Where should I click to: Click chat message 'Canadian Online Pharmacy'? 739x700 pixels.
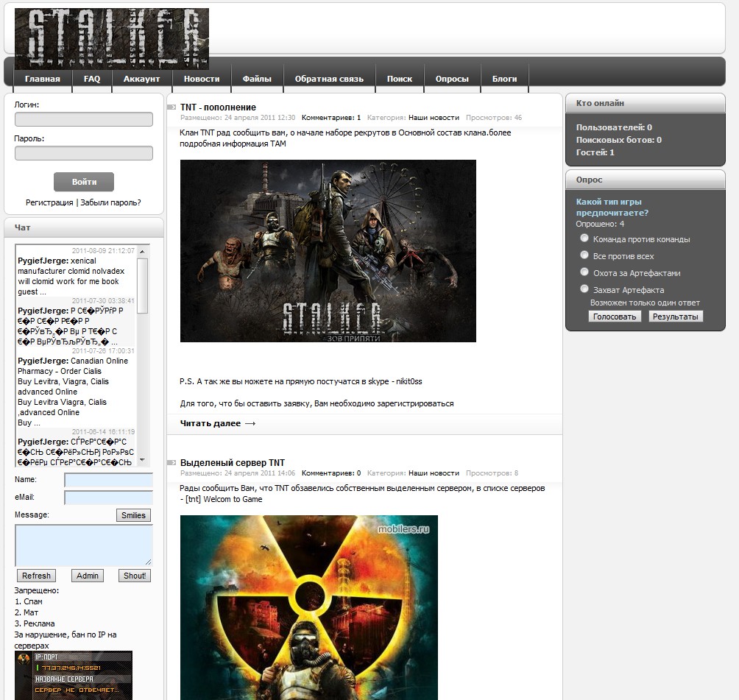76,392
